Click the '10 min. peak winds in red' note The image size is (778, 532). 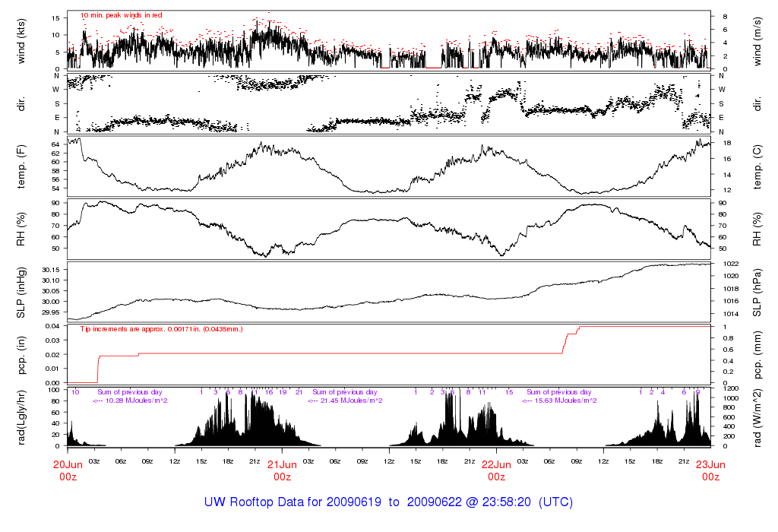point(122,15)
